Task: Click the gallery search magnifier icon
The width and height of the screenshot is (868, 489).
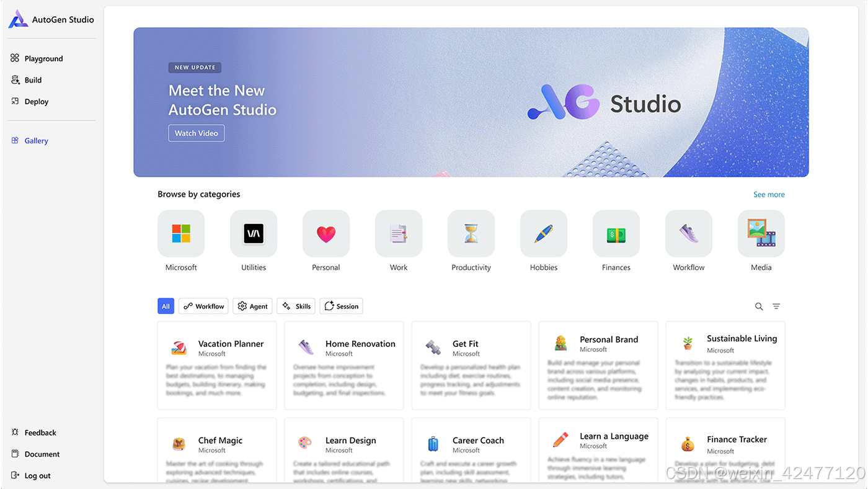Action: pos(759,306)
